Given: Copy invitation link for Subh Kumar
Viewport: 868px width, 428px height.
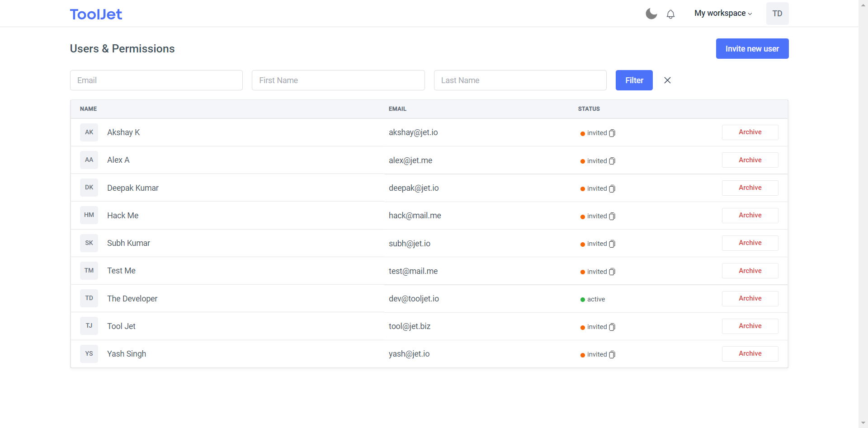Looking at the screenshot, I should tap(612, 244).
